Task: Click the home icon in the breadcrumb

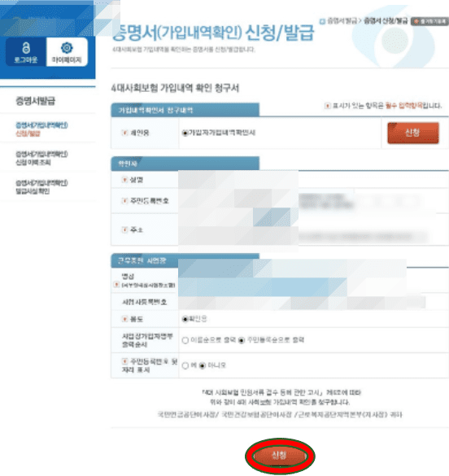Action: tap(322, 21)
